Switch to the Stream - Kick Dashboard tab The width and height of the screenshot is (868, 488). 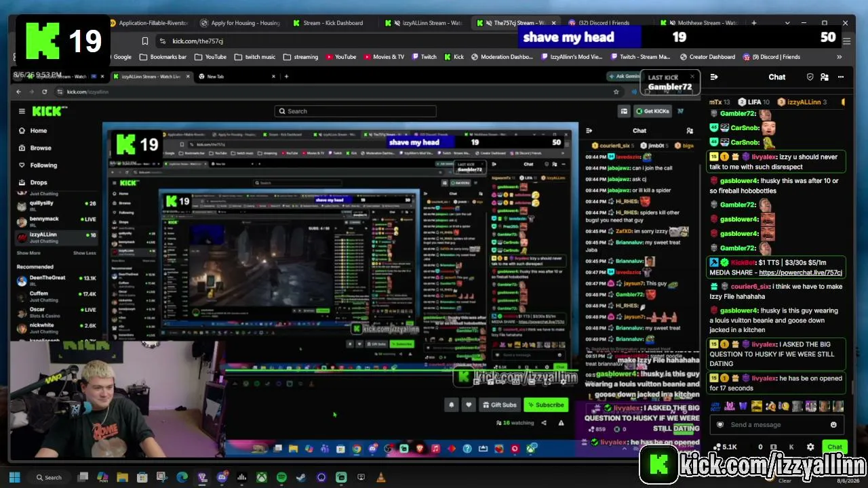tap(332, 23)
